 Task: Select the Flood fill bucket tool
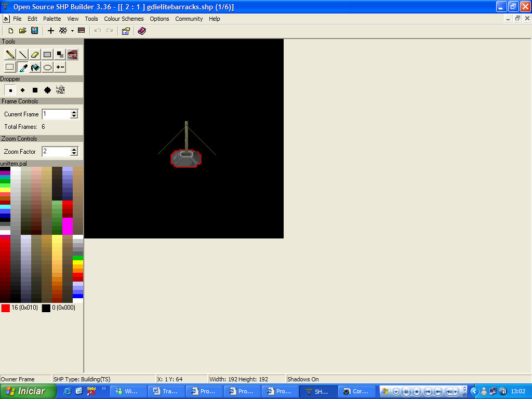point(35,67)
